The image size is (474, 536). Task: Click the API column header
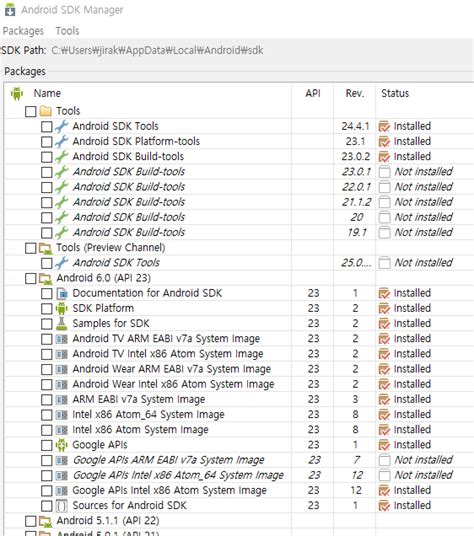(x=313, y=93)
